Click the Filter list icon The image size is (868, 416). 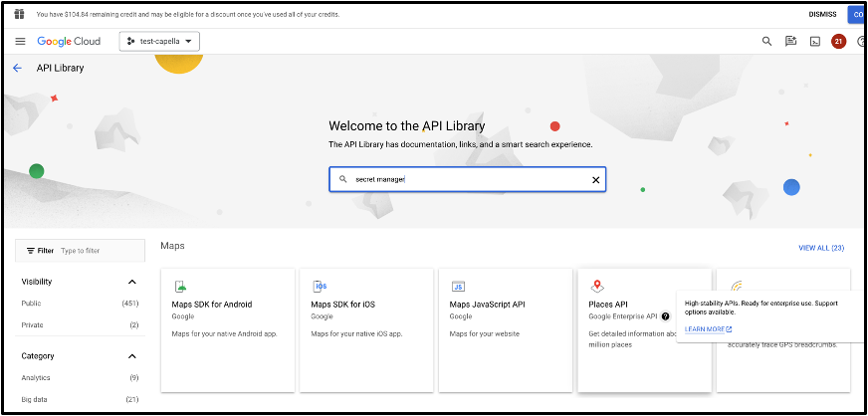click(x=31, y=251)
